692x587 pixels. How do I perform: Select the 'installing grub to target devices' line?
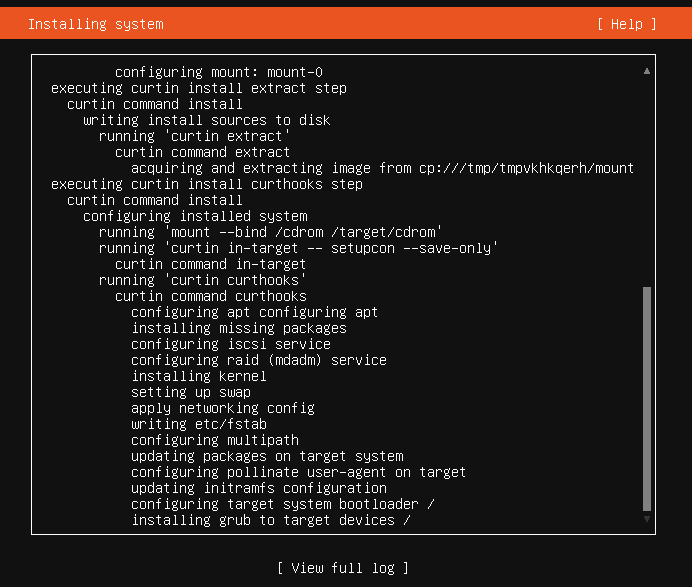point(271,520)
